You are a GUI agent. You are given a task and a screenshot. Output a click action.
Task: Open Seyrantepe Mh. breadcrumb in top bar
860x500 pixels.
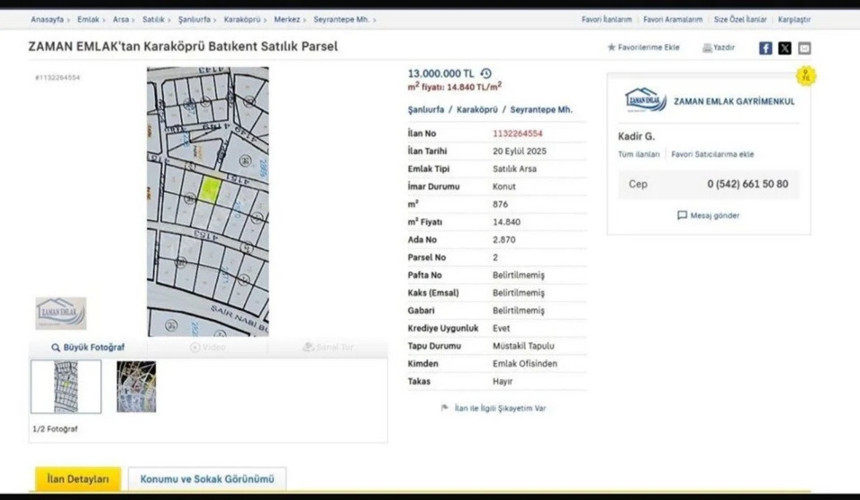[x=341, y=20]
